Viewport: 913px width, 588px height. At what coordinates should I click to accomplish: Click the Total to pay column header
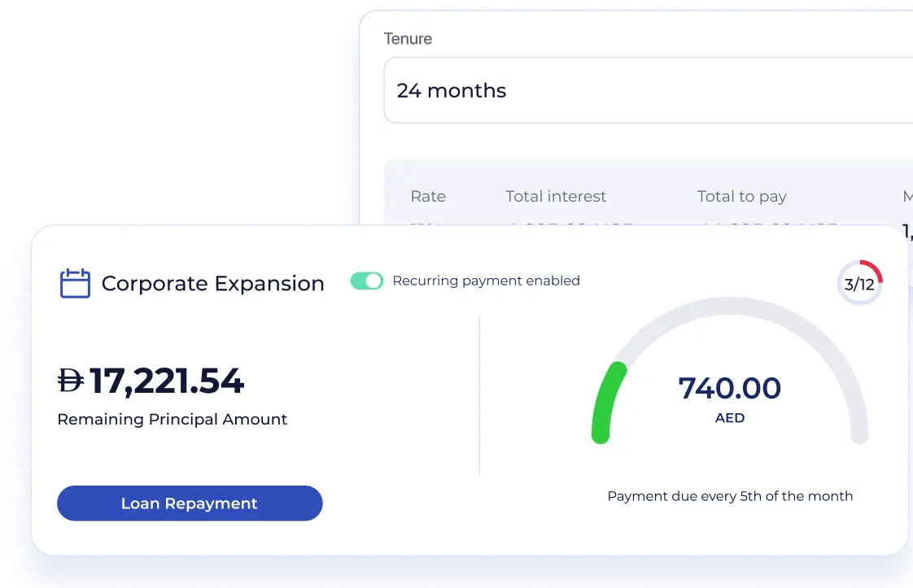tap(741, 196)
